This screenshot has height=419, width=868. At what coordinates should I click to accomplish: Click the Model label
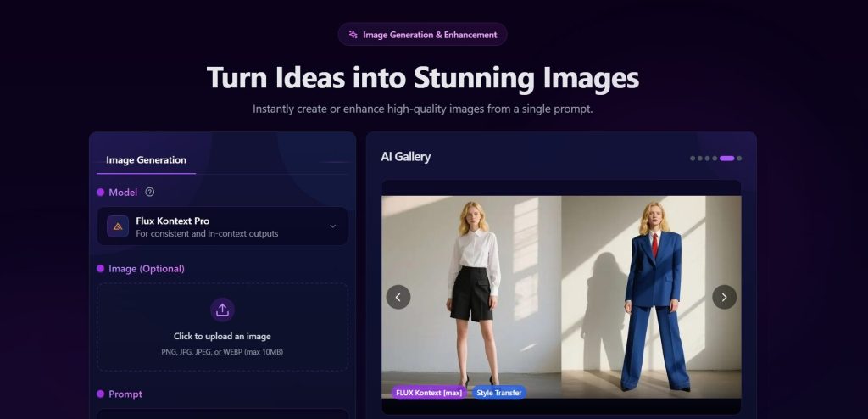coord(123,193)
